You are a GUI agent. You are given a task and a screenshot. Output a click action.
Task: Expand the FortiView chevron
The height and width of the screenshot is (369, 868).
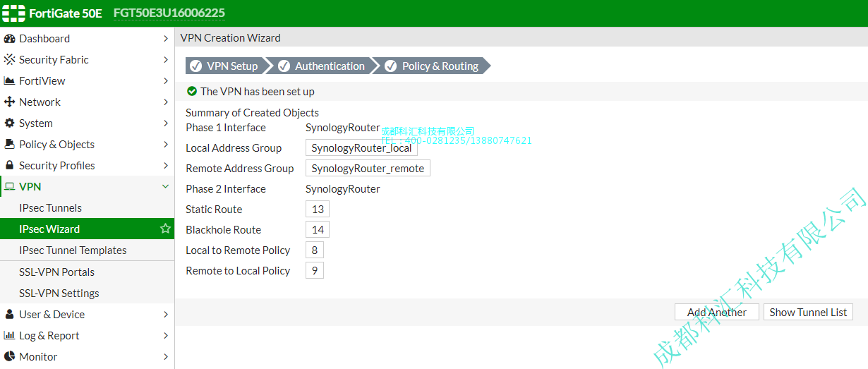click(166, 81)
